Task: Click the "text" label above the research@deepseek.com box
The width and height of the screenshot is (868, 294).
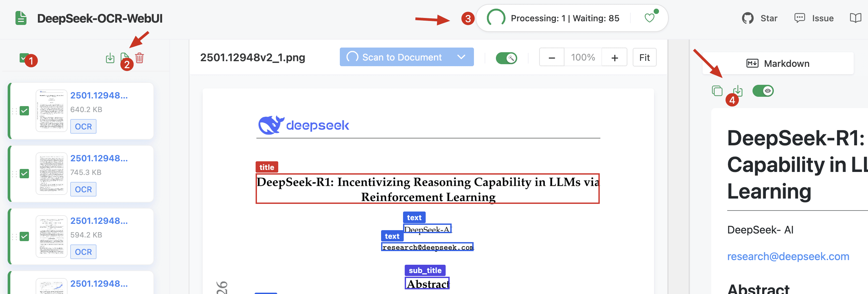Action: (392, 236)
